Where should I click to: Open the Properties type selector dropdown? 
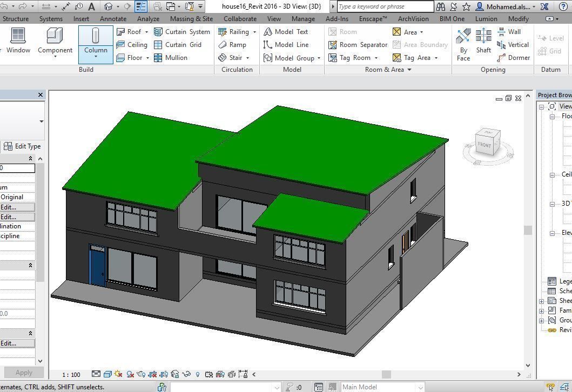pos(41,121)
